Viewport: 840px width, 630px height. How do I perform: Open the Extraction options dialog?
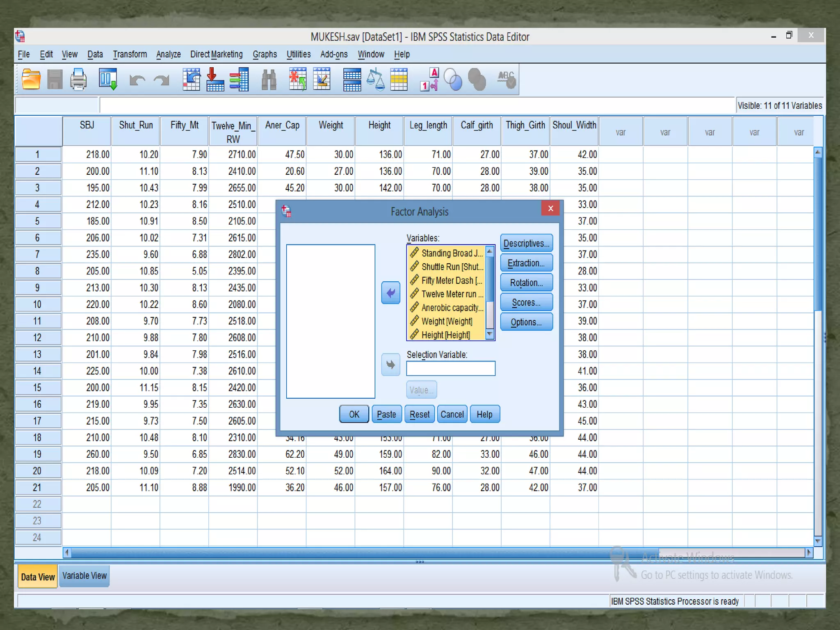pos(526,263)
